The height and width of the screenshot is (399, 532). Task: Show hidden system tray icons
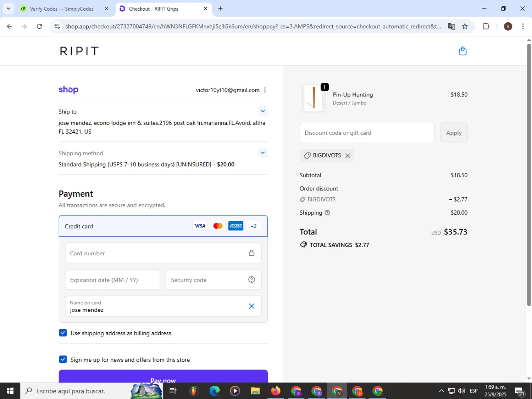(441, 391)
